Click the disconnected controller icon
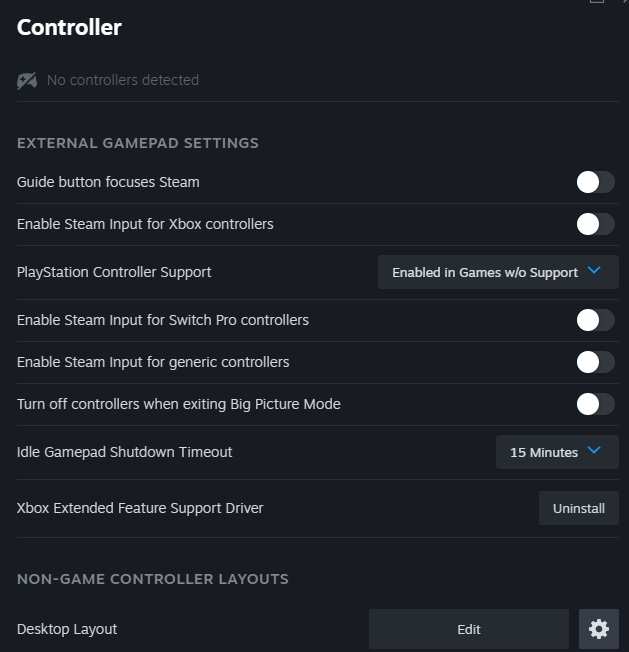The height and width of the screenshot is (652, 629). 27,80
